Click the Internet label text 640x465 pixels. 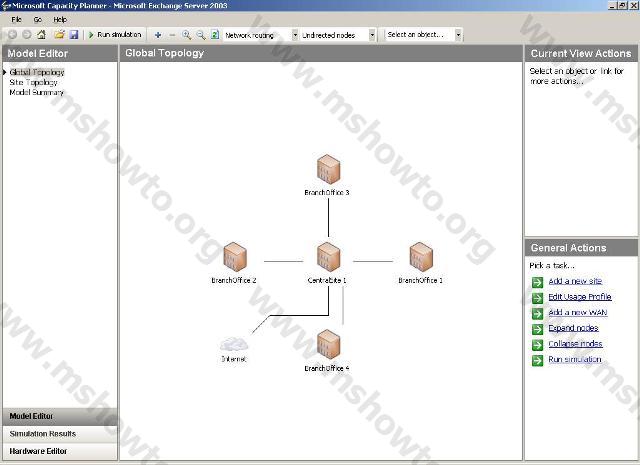[234, 359]
